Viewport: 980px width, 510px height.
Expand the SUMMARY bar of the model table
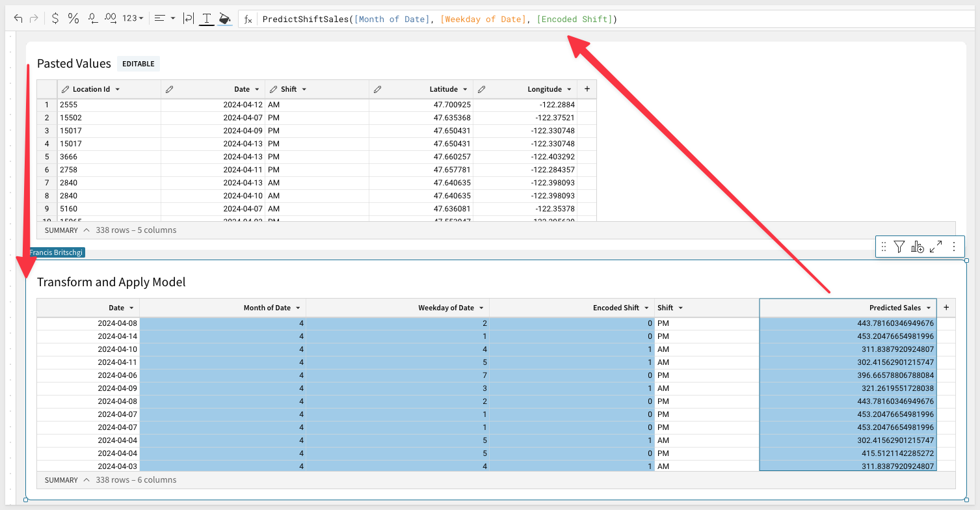click(86, 480)
